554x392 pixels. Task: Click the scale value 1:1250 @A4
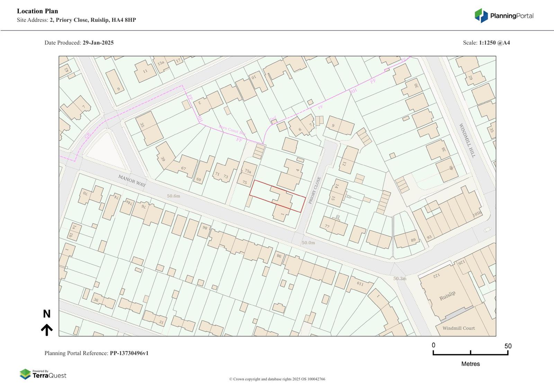point(494,43)
